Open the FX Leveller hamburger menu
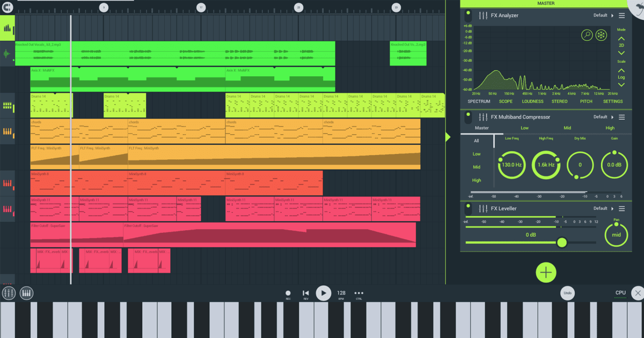Image resolution: width=644 pixels, height=338 pixels. [622, 208]
